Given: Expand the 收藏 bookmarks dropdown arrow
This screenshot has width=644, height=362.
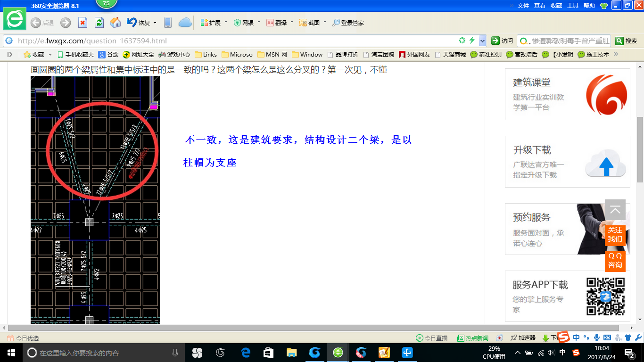Looking at the screenshot, I should 49,55.
